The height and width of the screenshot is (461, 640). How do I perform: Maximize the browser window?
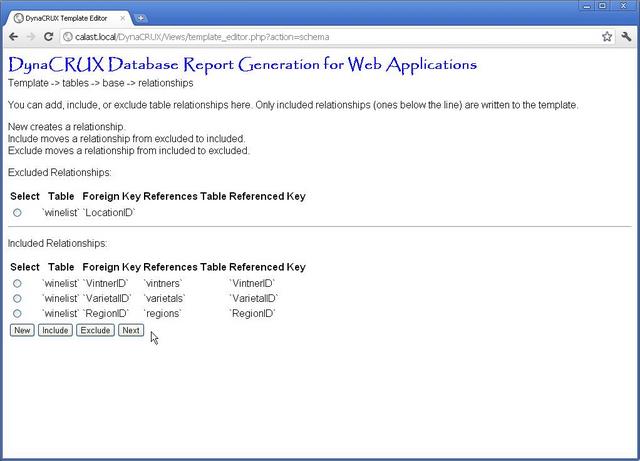pyautogui.click(x=602, y=6)
